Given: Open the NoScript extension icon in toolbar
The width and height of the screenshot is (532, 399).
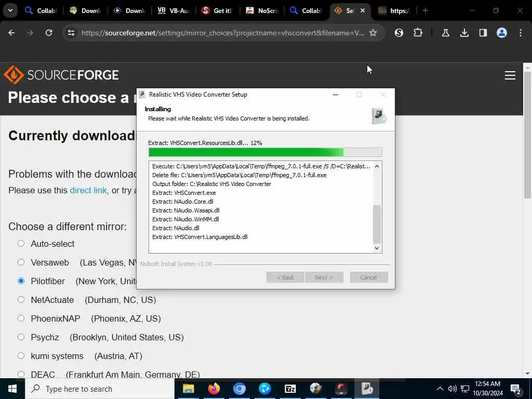Looking at the screenshot, I should (399, 33).
